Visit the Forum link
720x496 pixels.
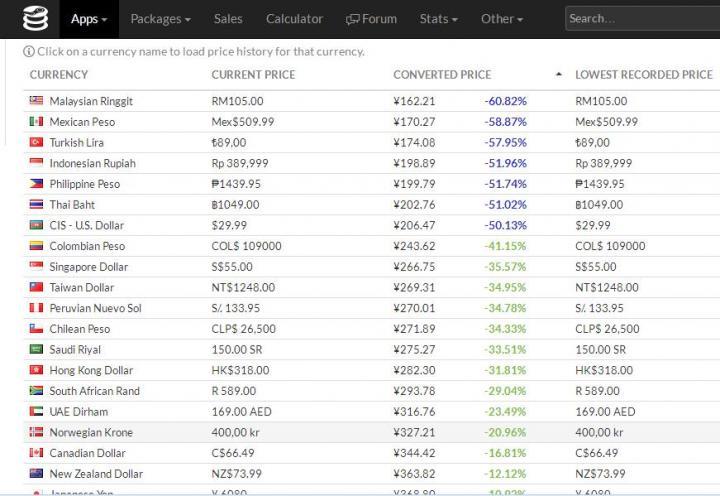coord(371,19)
